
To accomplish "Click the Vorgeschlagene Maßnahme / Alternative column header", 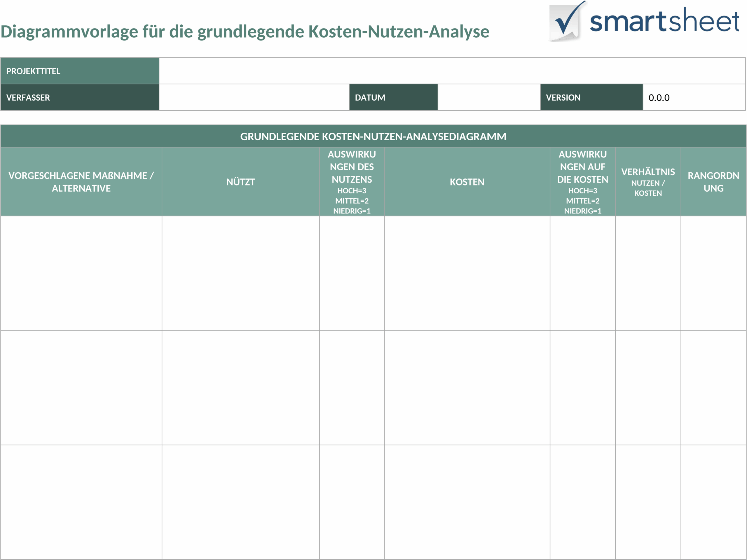I will pos(81,182).
